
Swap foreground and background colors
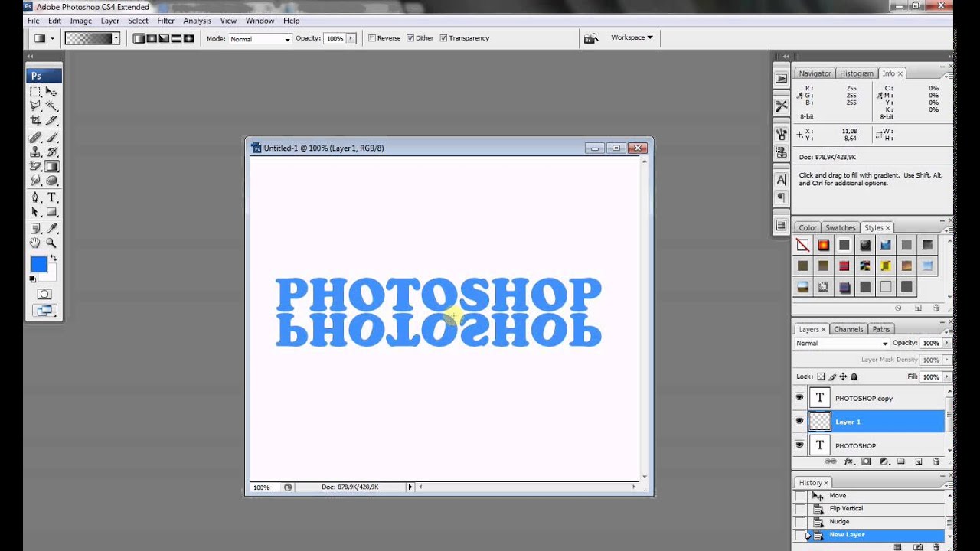[53, 258]
